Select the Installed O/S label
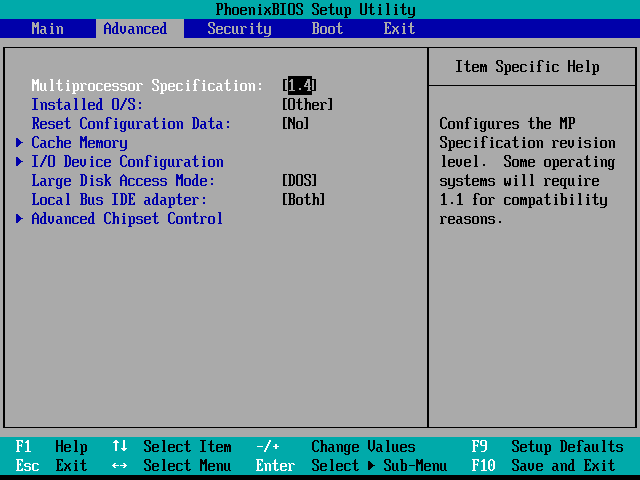The width and height of the screenshot is (640, 480). pos(87,104)
